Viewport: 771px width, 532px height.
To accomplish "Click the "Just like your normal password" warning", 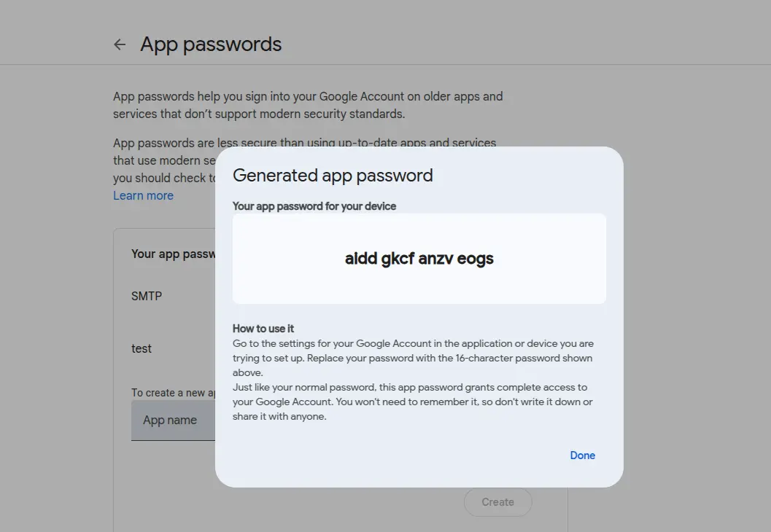I will click(x=412, y=402).
